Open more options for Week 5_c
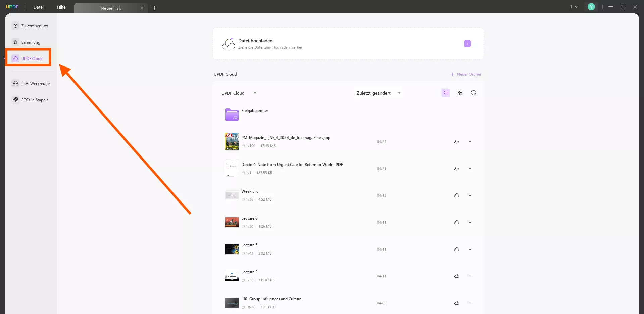Screen dimensions: 644x314 469,195
